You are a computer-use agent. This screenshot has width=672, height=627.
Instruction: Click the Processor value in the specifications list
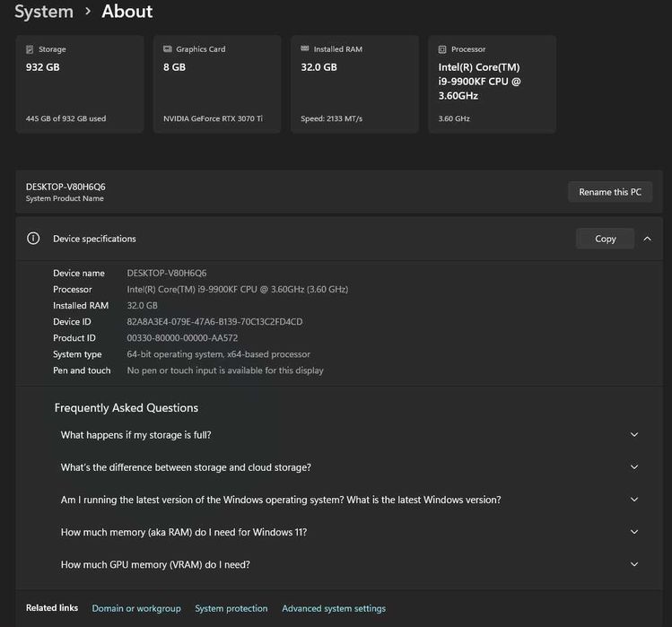(x=238, y=290)
